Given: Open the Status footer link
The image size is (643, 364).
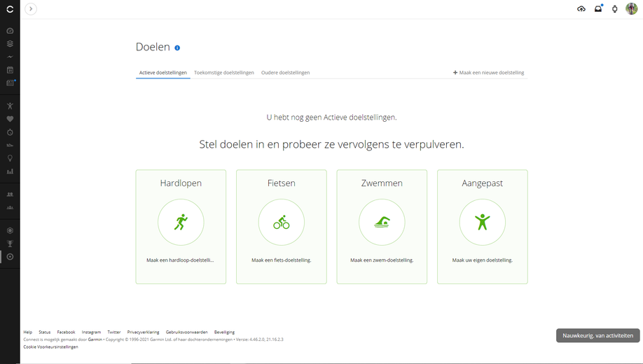Looking at the screenshot, I should [45, 332].
